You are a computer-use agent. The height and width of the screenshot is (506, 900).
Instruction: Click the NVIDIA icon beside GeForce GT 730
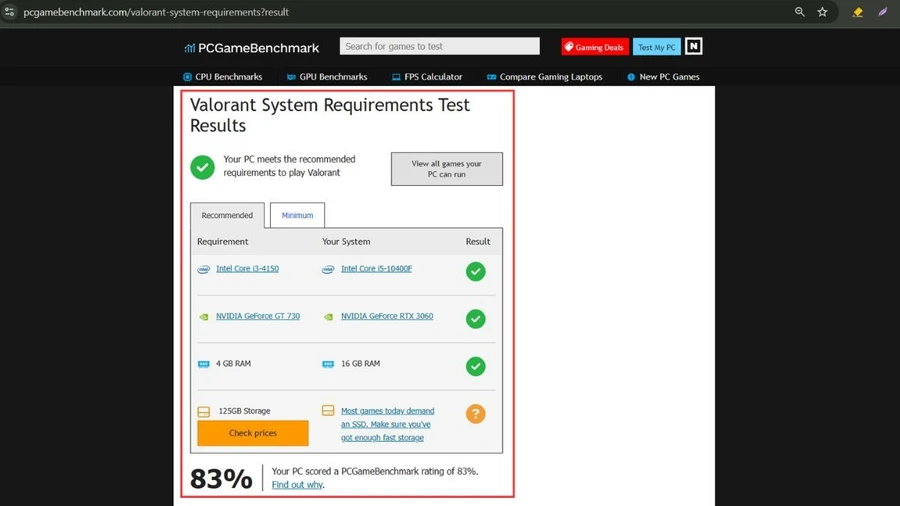[204, 317]
